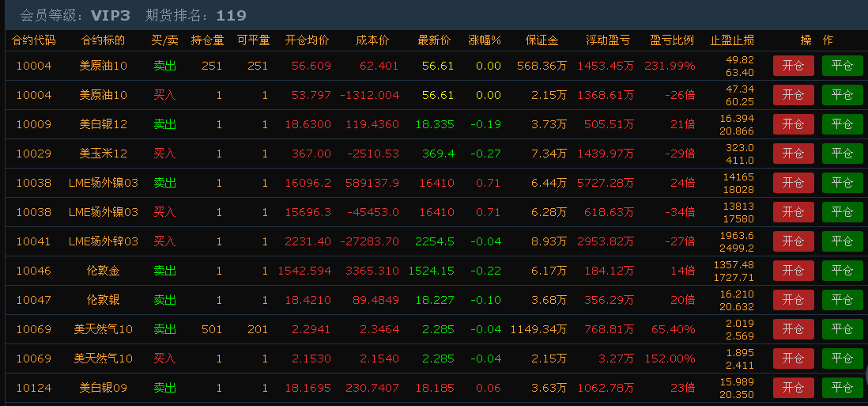This screenshot has width=868, height=406.
Task: Click the 可平量 column header
Action: (x=253, y=40)
